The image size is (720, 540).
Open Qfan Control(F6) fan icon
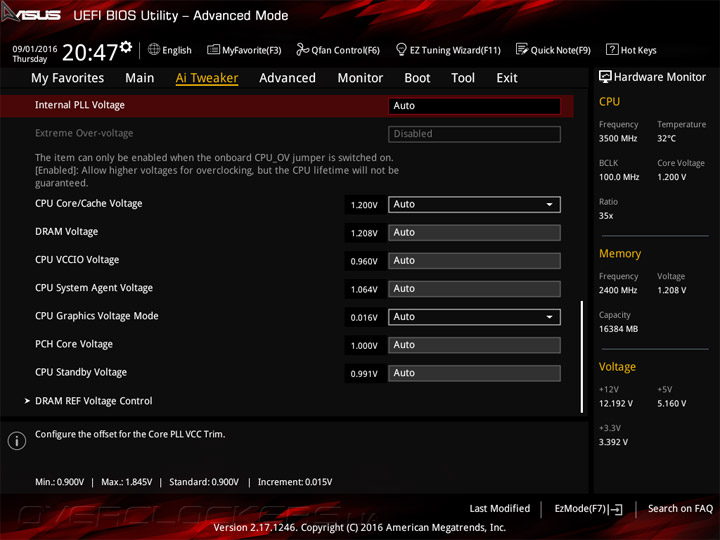pyautogui.click(x=303, y=49)
